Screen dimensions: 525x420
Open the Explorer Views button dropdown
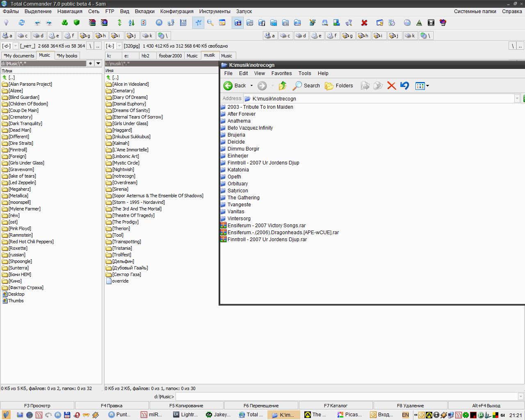click(427, 86)
